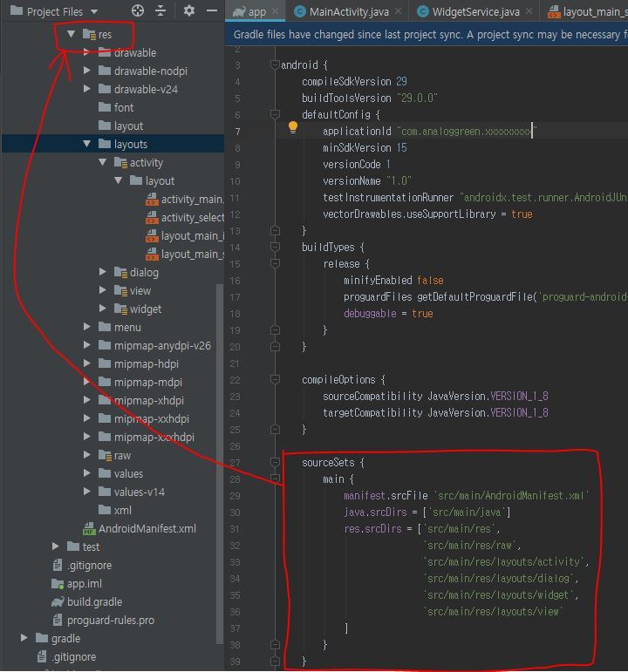Screen dimensions: 628x672
Task: Click the mipmap-xhdpi folder icon
Action: click(105, 400)
